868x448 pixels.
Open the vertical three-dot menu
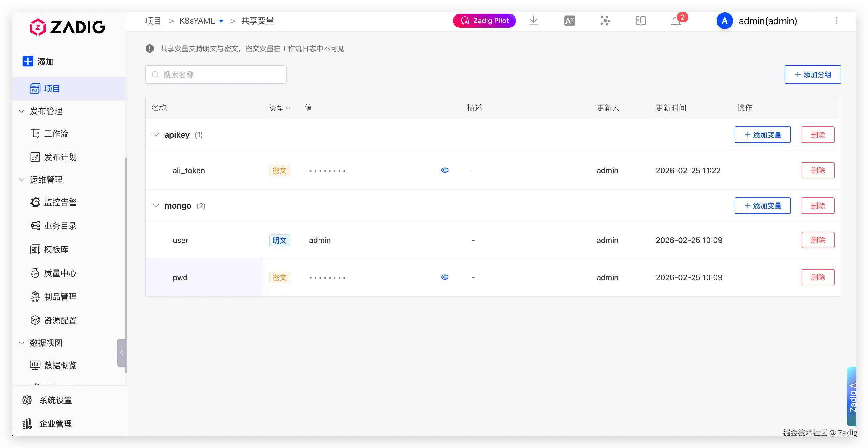pyautogui.click(x=836, y=21)
